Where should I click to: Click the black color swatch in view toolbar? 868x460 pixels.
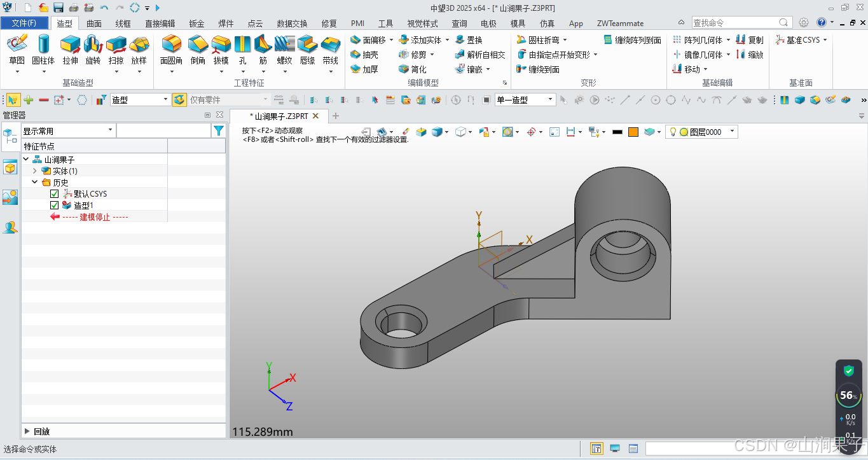[x=617, y=132]
